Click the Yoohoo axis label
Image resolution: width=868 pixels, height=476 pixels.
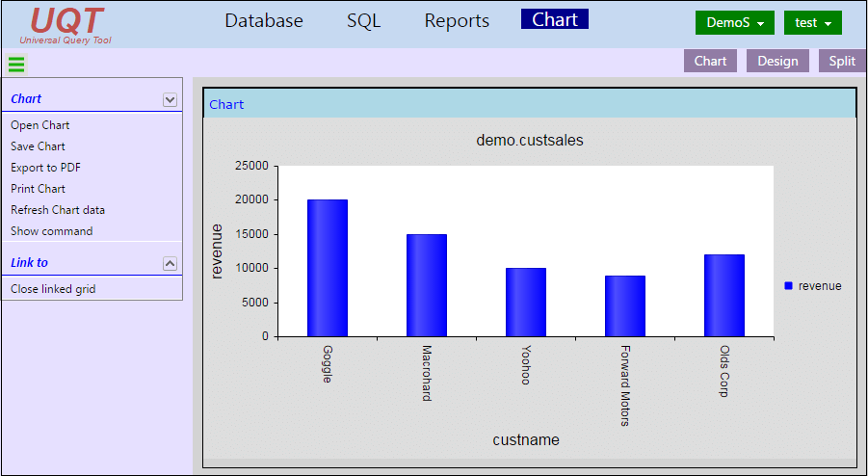(526, 365)
